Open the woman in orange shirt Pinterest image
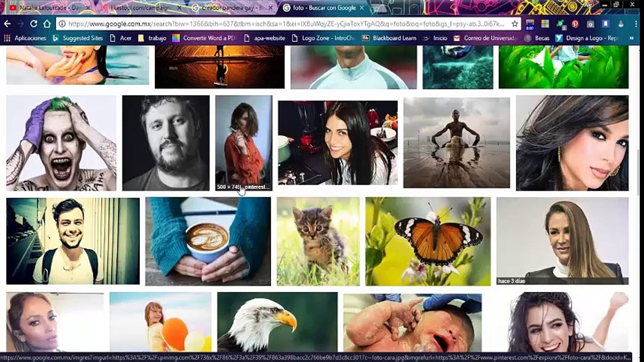Viewport: 644px width, 362px height. tap(244, 143)
